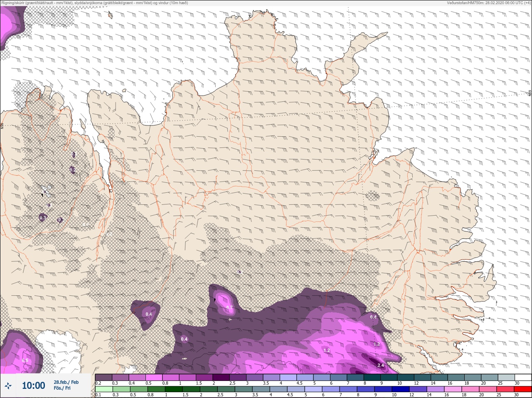Select the lightest green lower swatch at 0.1
Image resolution: width=532 pixels, height=398 pixels.
click(103, 389)
